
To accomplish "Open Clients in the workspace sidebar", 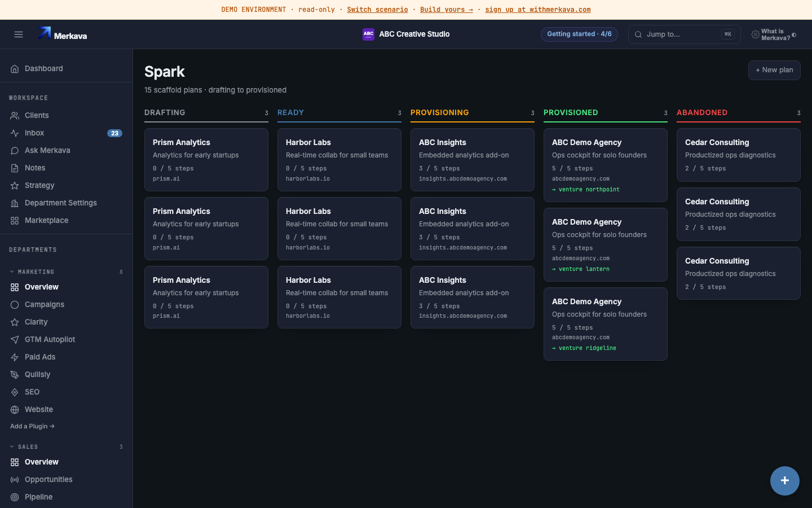I will tap(66, 116).
